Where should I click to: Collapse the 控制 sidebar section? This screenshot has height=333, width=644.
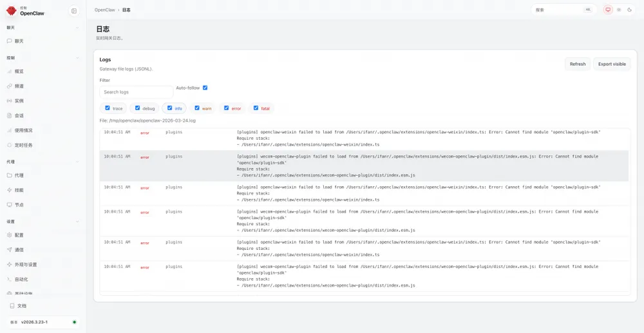tap(77, 58)
